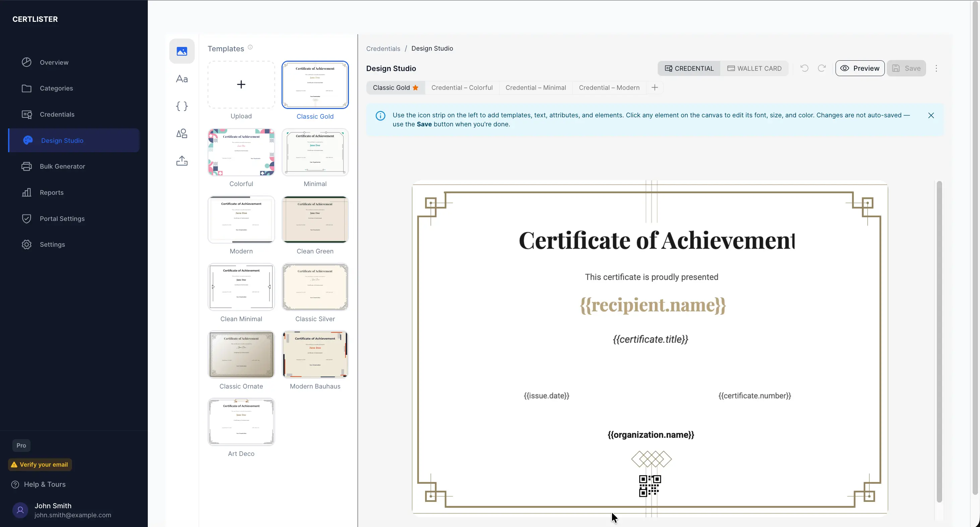This screenshot has width=980, height=527.
Task: Open the elements/shapes panel
Action: [181, 133]
